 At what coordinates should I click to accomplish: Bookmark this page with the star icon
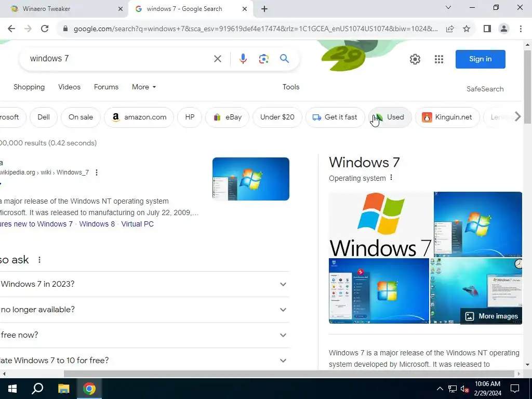tap(467, 29)
